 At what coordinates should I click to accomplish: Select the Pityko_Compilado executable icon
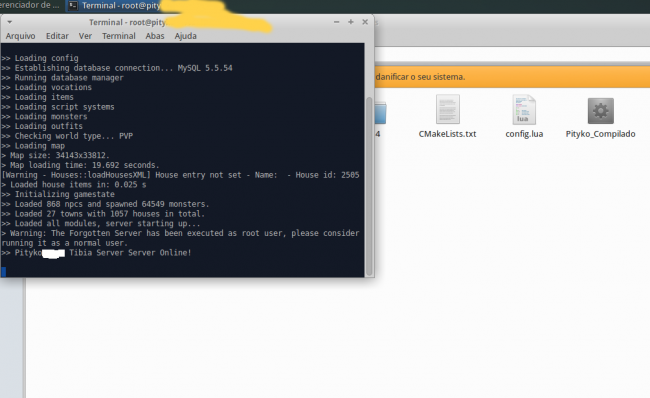600,111
